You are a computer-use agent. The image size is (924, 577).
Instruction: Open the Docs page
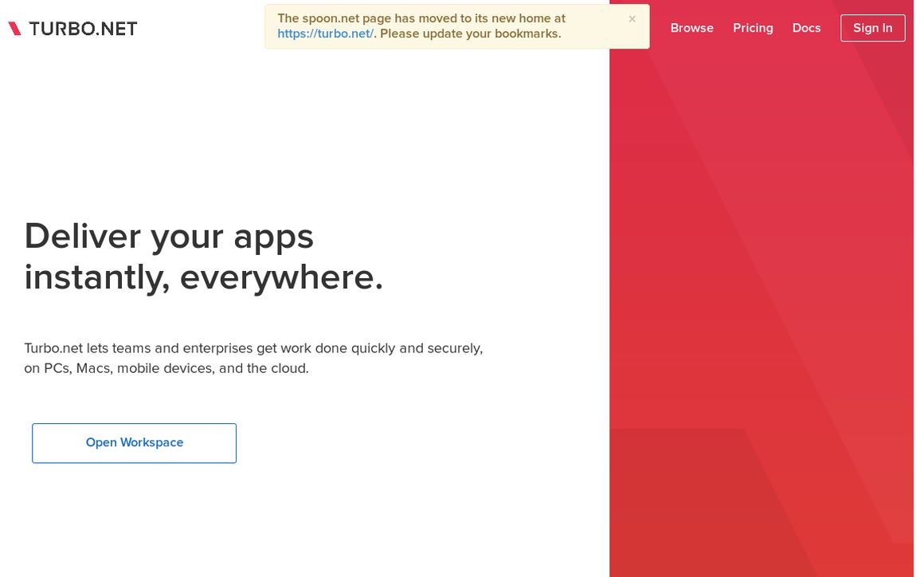coord(806,28)
